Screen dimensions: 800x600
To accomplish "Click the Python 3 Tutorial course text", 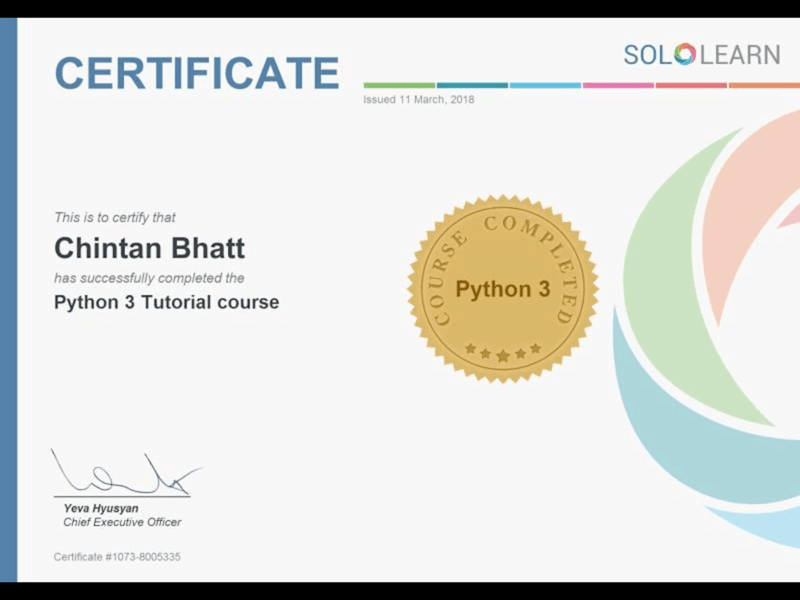I will [166, 302].
